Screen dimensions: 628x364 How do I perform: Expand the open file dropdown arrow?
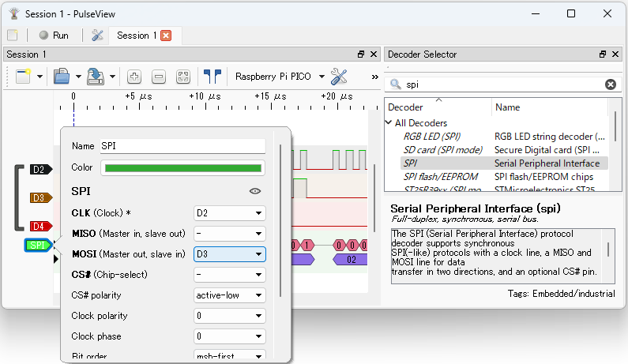[x=78, y=77]
